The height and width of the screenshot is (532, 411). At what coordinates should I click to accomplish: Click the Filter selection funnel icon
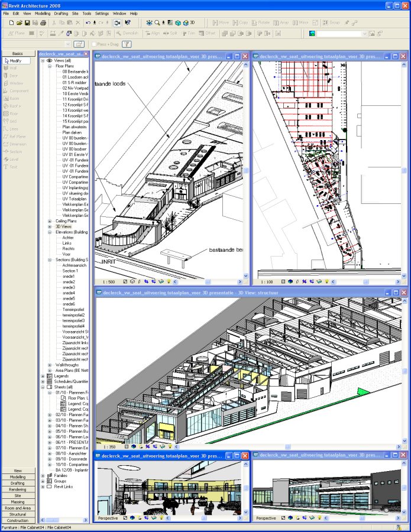pos(126,44)
